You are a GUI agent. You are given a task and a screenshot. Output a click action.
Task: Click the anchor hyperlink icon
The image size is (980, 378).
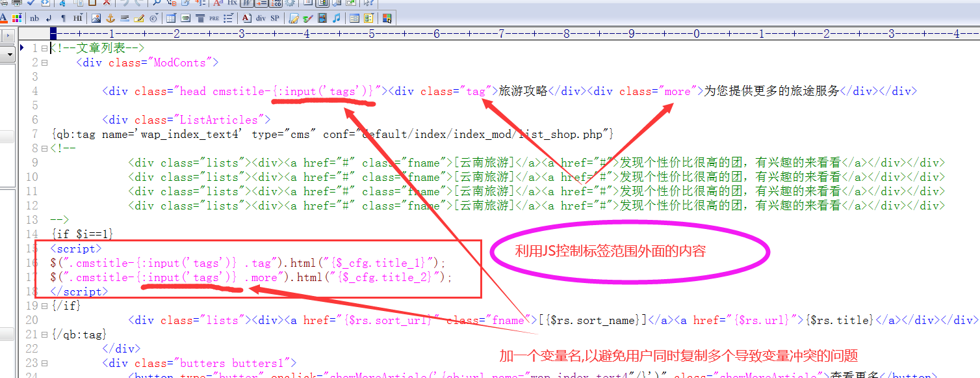coord(110,18)
